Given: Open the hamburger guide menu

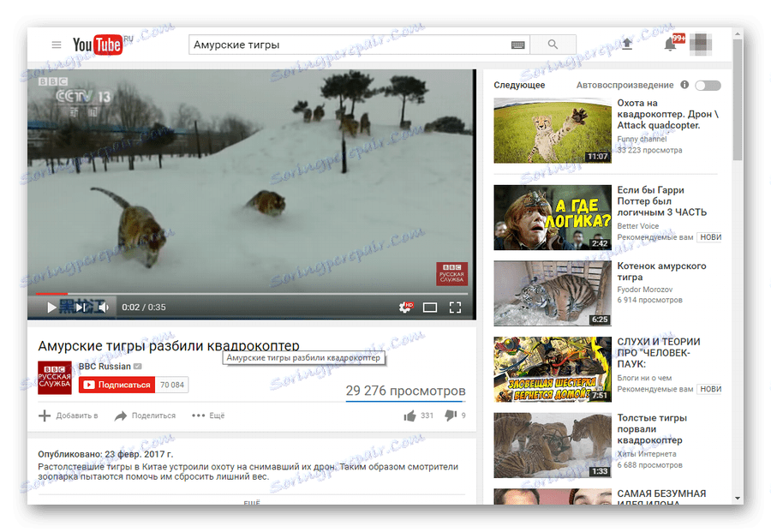Looking at the screenshot, I should point(57,45).
